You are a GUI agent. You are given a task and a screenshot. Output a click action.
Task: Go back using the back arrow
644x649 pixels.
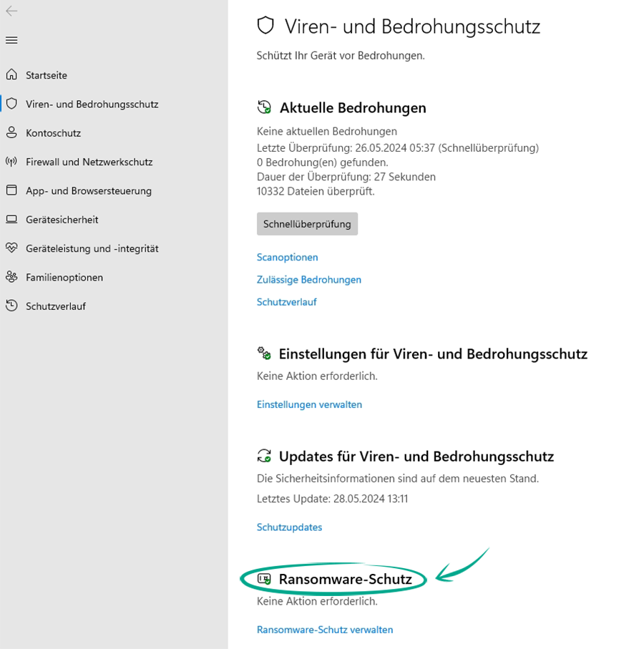[x=11, y=11]
